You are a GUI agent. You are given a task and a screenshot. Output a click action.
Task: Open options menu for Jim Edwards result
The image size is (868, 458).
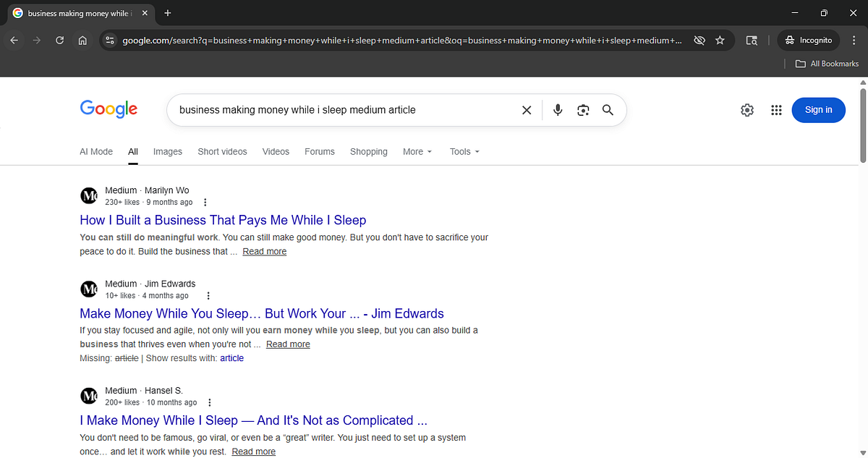click(x=208, y=296)
